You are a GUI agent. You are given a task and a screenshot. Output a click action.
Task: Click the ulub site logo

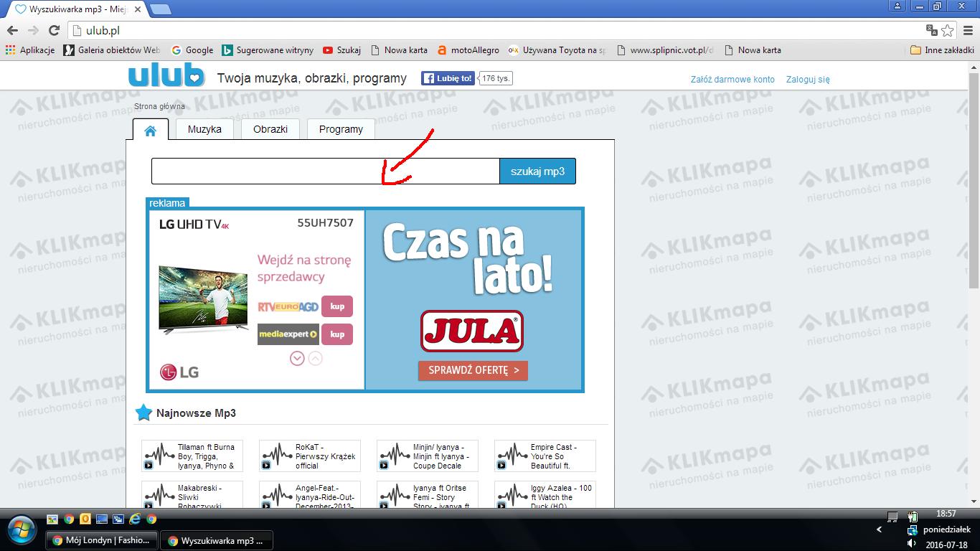click(x=166, y=76)
